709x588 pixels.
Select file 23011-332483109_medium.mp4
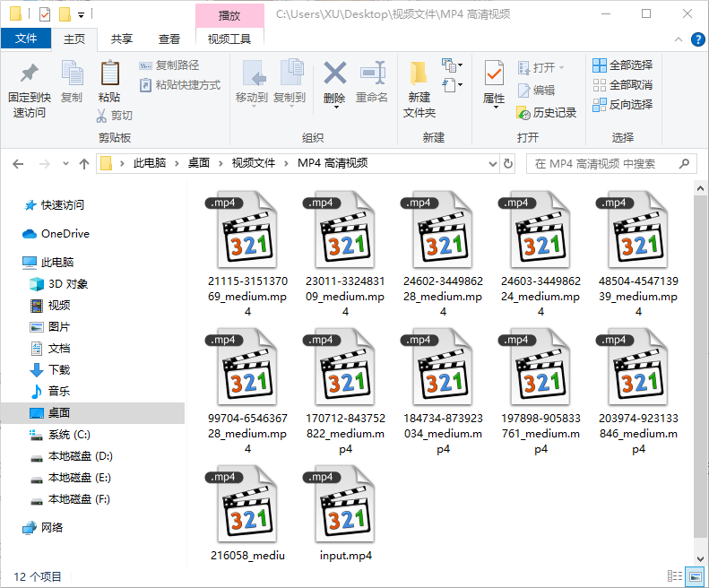pos(345,254)
